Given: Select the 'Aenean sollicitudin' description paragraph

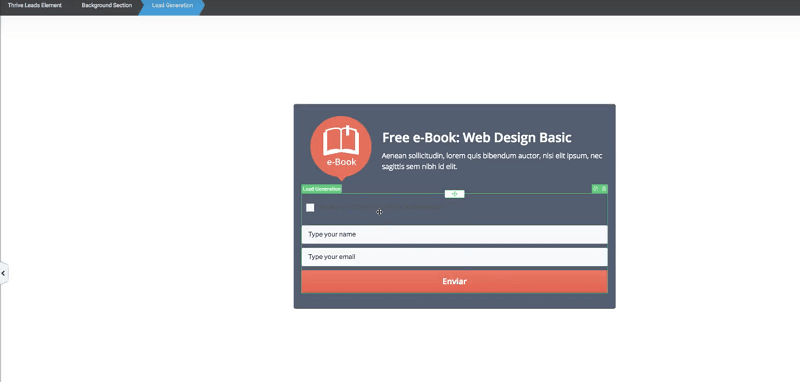Looking at the screenshot, I should pos(492,161).
